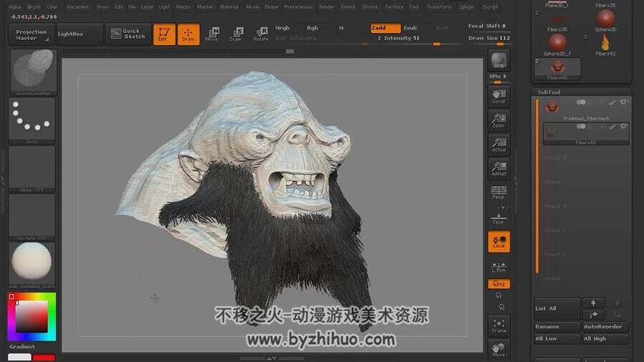Screen dimensions: 644x362
Task: Click List All subtools button
Action: 557,308
